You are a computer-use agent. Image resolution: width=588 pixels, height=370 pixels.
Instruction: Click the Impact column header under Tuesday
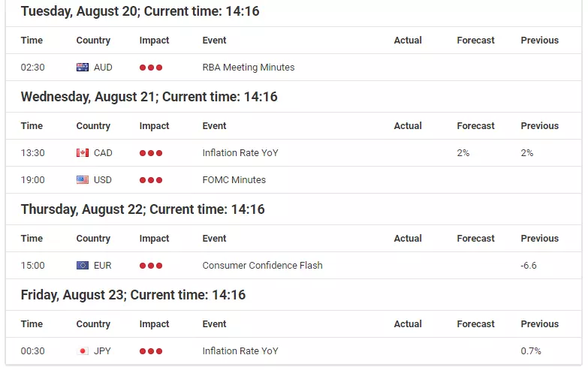click(x=154, y=41)
